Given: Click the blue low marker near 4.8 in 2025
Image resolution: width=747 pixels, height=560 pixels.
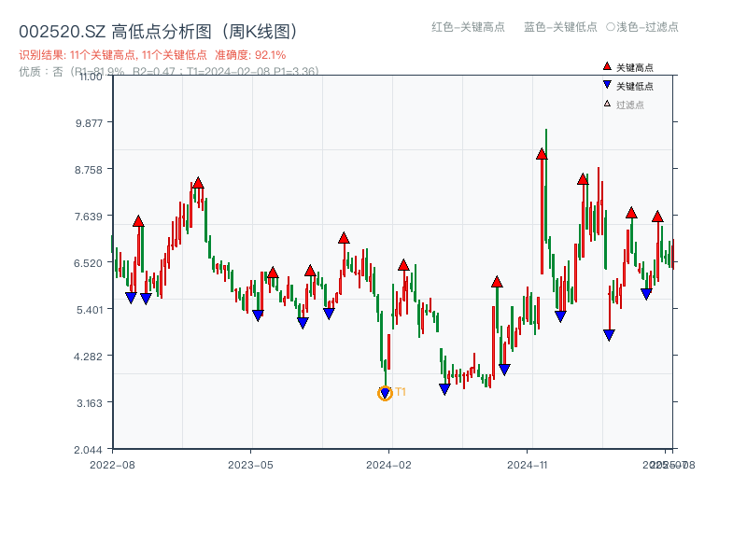Looking at the screenshot, I should pyautogui.click(x=609, y=335).
